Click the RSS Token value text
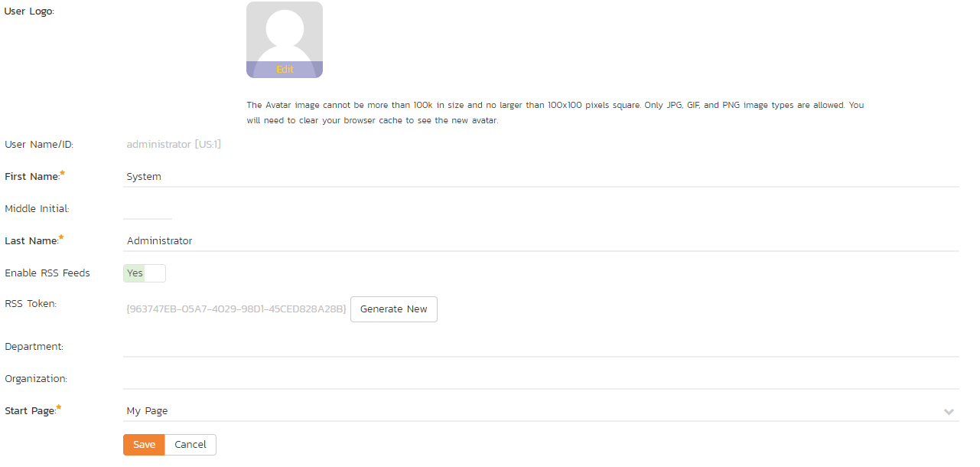The height and width of the screenshot is (467, 980). [x=236, y=309]
